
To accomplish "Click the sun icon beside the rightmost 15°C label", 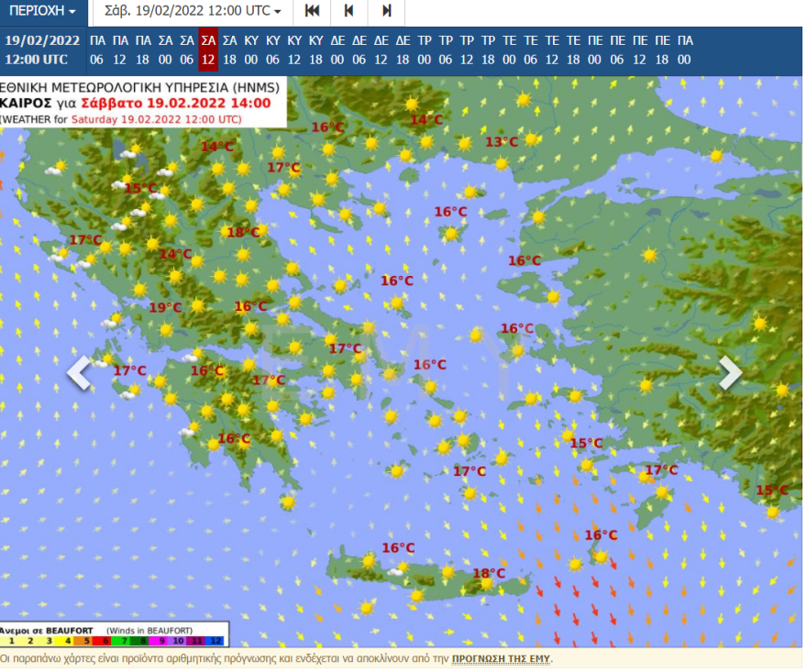I will click(772, 512).
